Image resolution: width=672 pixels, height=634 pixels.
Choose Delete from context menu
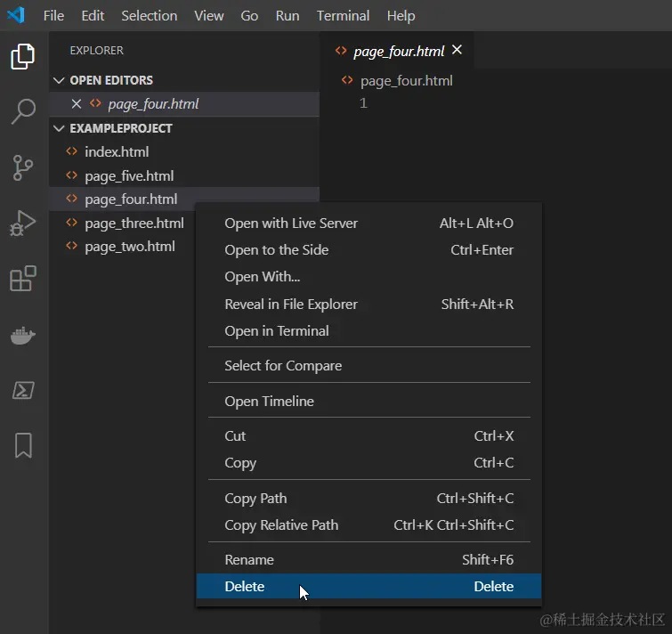pyautogui.click(x=368, y=586)
